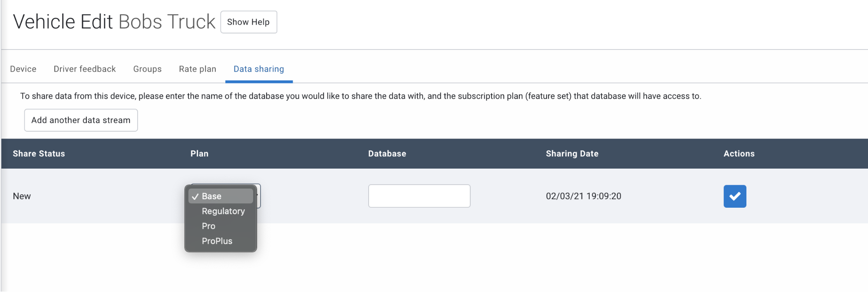This screenshot has height=292, width=868.
Task: Click the Sharing Date column header
Action: (x=572, y=153)
